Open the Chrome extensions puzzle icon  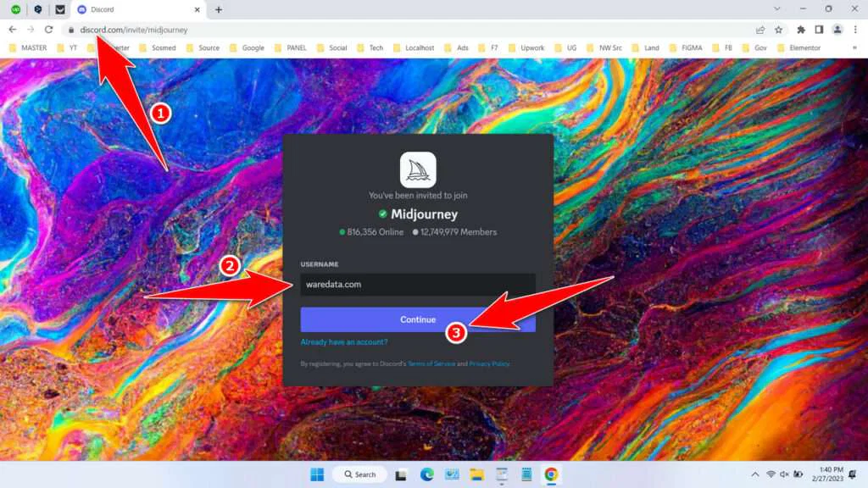[801, 29]
